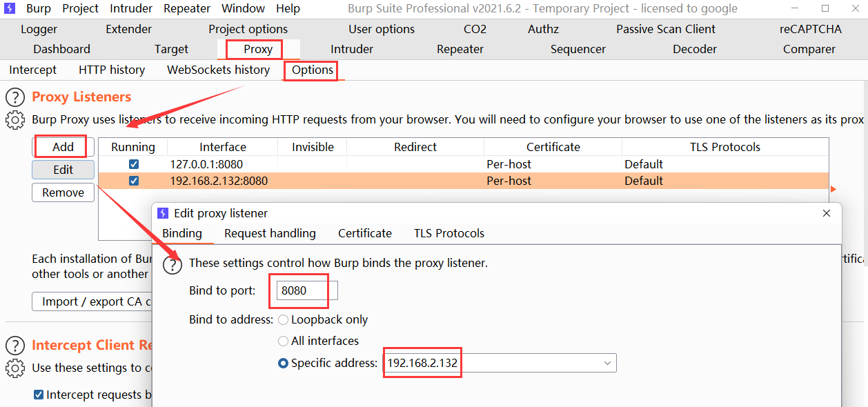
Task: Go to the Target tab
Action: coord(172,49)
